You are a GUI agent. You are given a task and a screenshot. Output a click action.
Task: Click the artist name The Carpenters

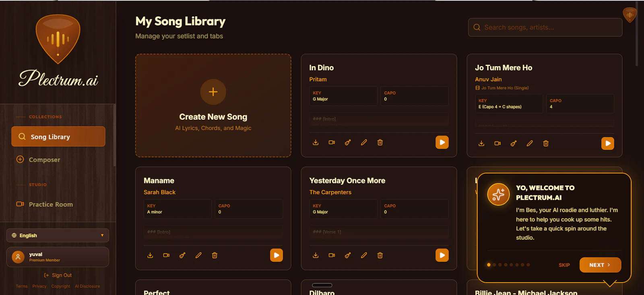[x=330, y=192]
